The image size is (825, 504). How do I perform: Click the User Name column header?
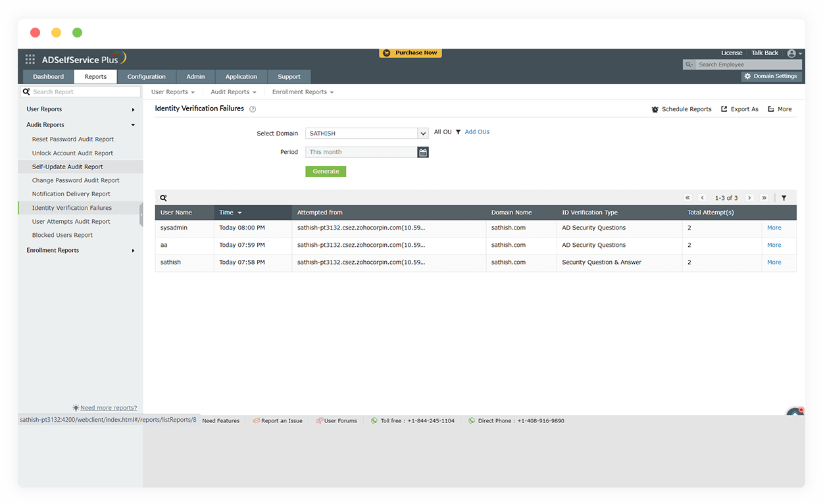[x=184, y=213]
